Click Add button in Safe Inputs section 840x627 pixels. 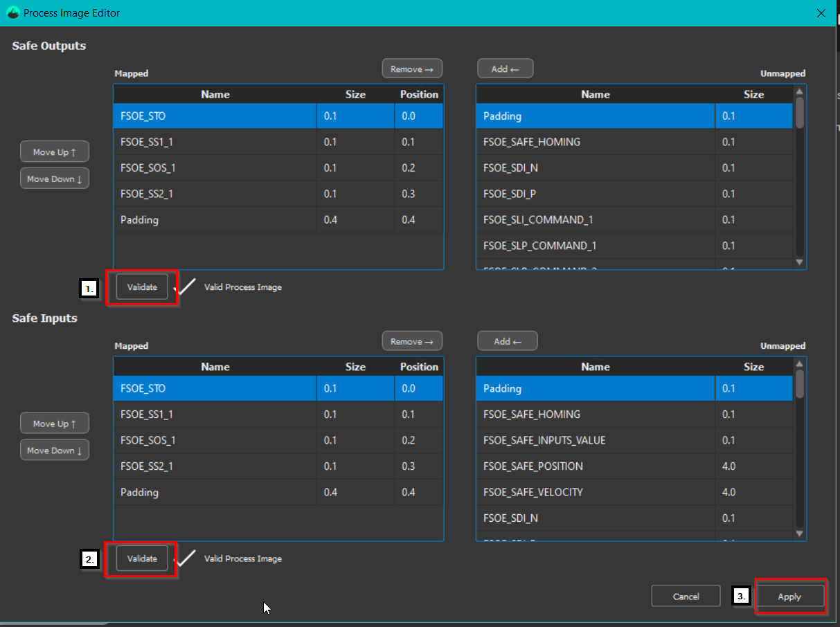click(x=507, y=341)
